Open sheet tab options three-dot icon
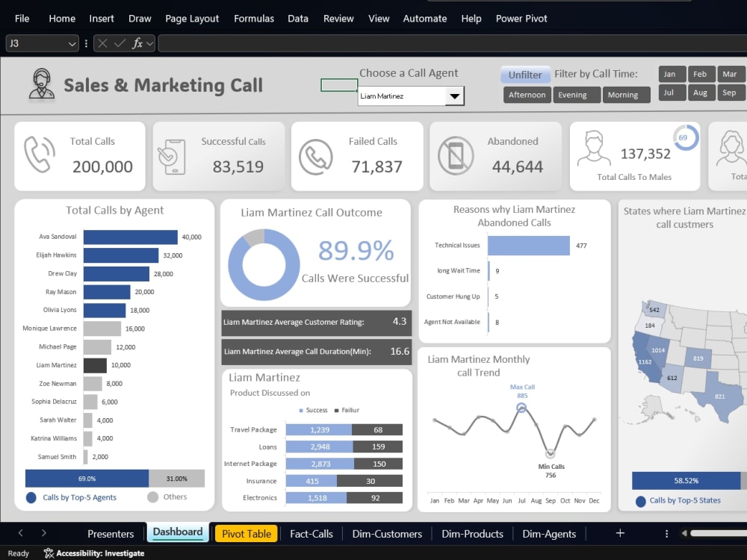 coord(666,534)
